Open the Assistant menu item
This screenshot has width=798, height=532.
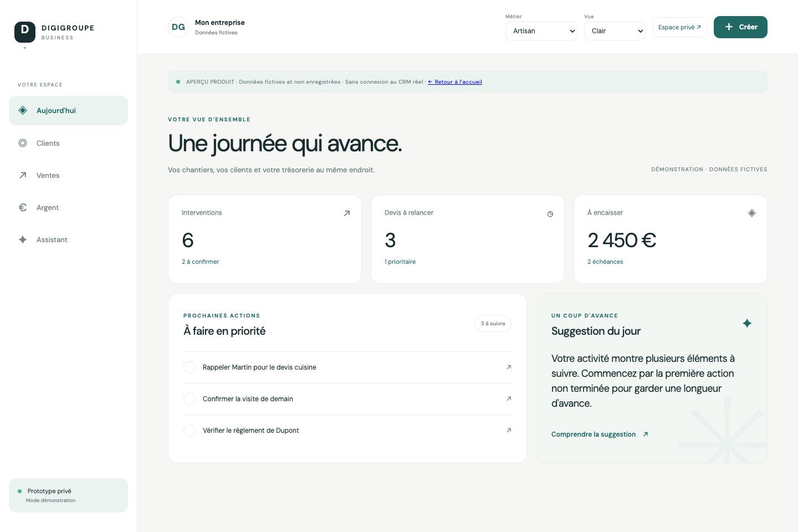[x=68, y=239]
